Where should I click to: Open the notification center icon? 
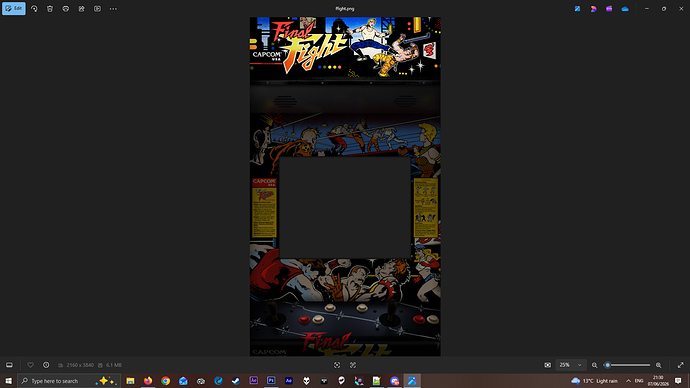pyautogui.click(x=678, y=381)
